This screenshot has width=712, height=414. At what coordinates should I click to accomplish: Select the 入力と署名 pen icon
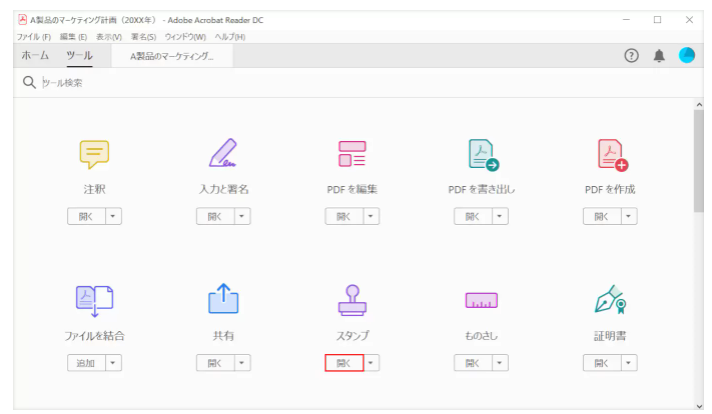223,153
